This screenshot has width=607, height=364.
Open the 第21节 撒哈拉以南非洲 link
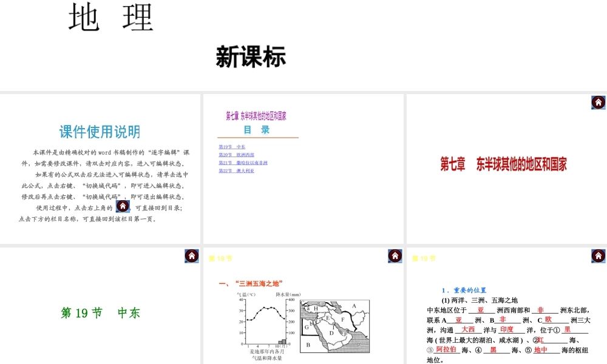pyautogui.click(x=243, y=163)
